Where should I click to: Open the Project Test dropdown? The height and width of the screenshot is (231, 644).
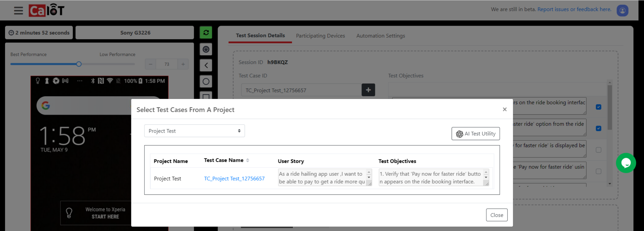194,131
